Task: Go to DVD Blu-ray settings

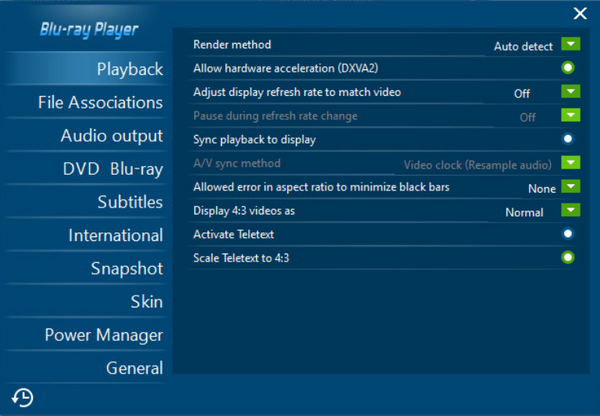Action: pyautogui.click(x=86, y=169)
